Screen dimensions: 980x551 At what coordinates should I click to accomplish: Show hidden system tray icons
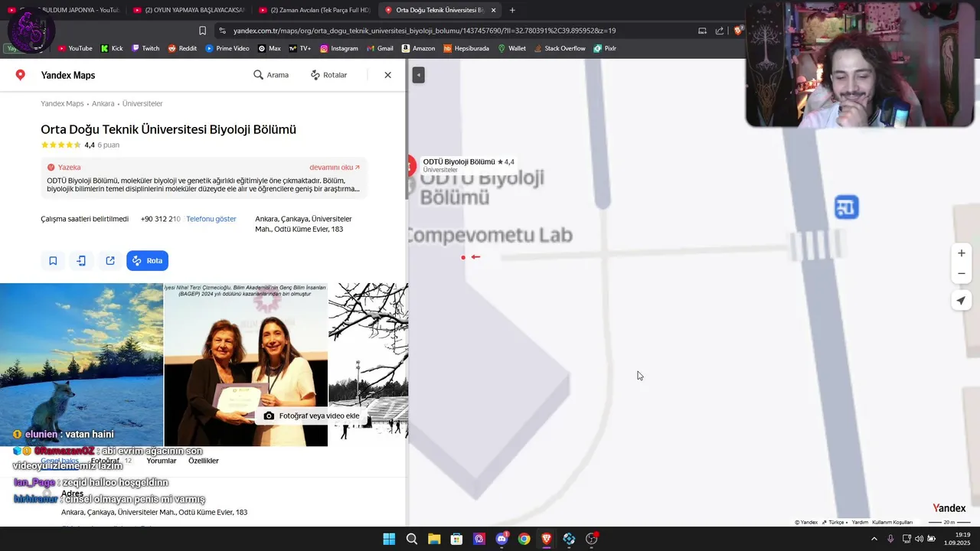874,539
